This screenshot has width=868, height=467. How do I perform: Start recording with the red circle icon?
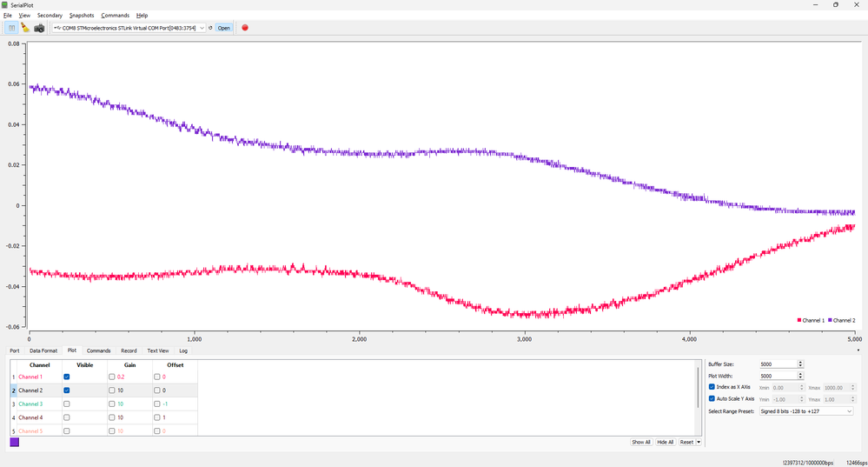tap(245, 28)
